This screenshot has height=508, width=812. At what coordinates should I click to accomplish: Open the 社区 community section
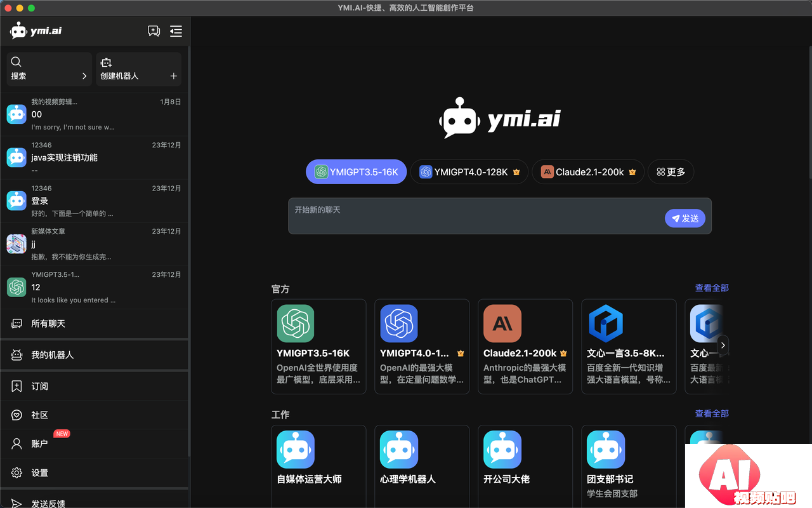(95, 415)
